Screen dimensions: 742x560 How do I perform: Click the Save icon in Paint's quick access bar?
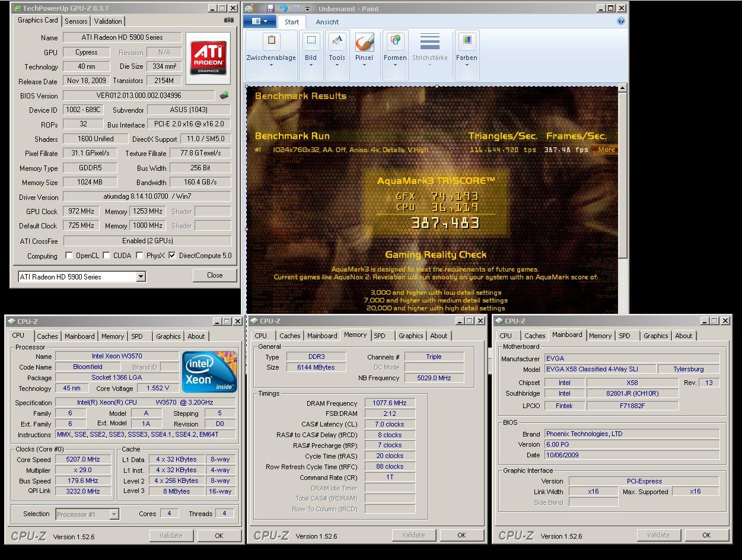tap(270, 8)
